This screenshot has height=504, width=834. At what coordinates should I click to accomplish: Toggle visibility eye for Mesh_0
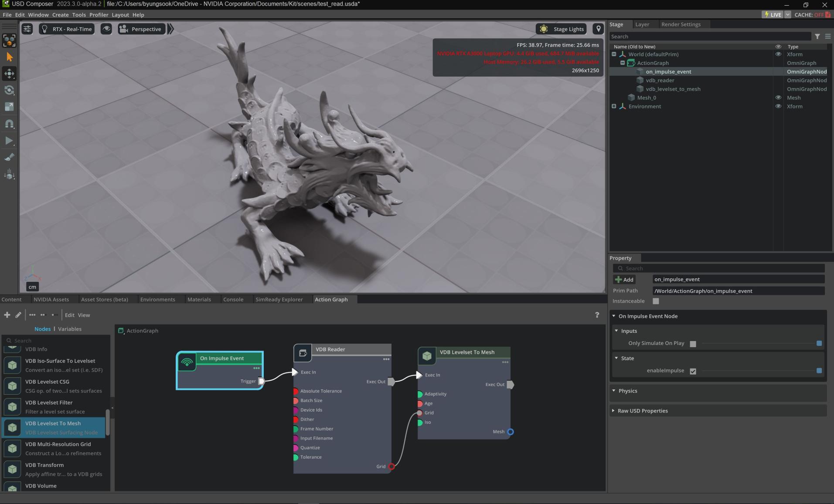778,98
